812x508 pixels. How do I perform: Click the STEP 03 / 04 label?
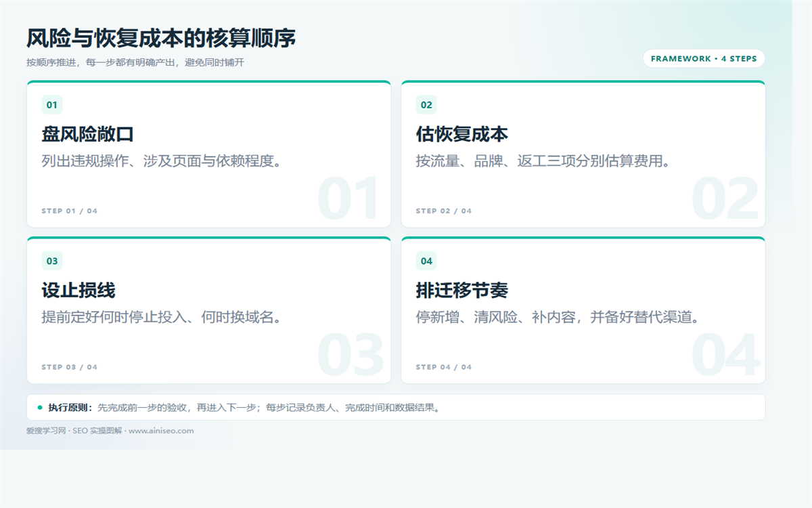70,367
